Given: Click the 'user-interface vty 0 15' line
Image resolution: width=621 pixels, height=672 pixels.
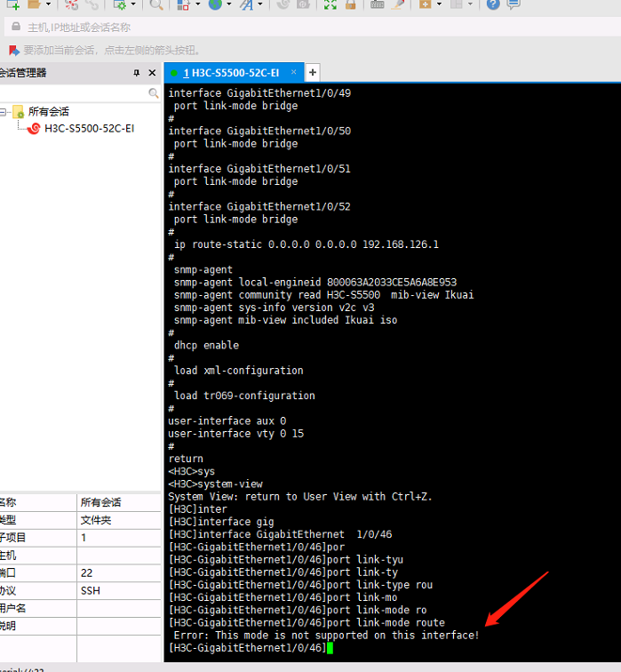Looking at the screenshot, I should [235, 433].
